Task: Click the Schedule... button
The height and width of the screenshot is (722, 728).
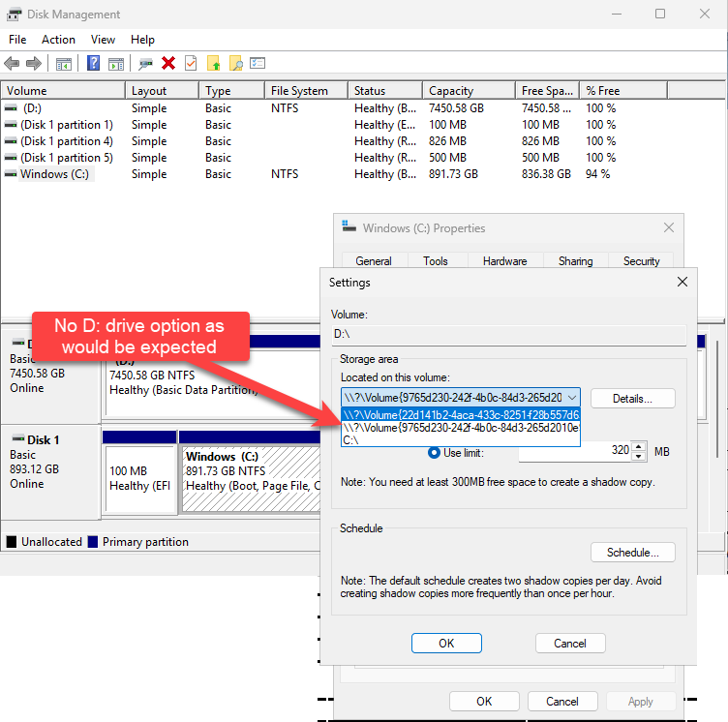Action: (632, 552)
